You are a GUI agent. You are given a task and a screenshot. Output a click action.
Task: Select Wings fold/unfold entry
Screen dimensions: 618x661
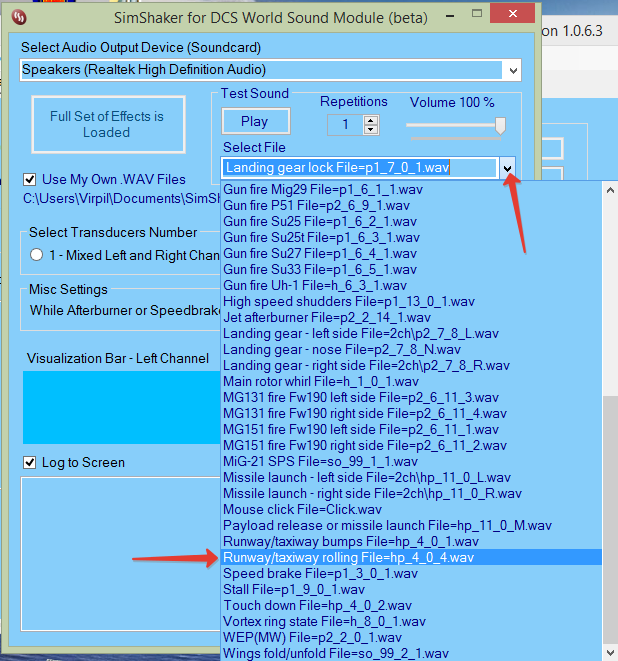(x=411, y=653)
